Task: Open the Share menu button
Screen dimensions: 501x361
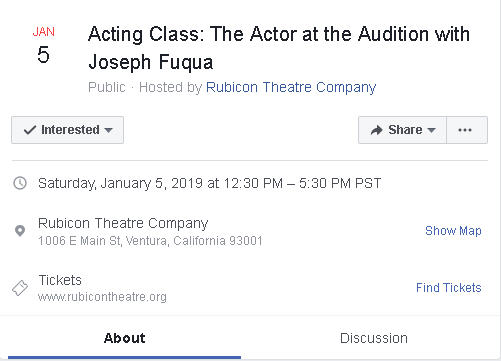Action: coord(402,130)
